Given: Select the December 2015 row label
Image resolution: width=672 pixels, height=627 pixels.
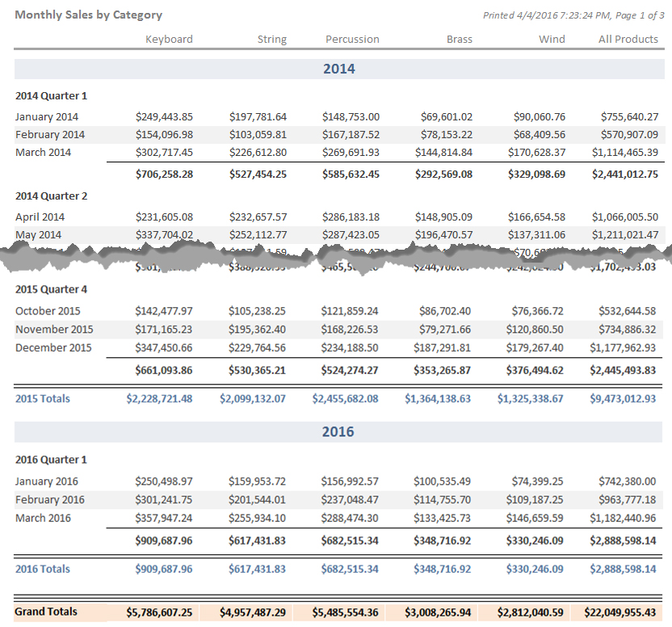Looking at the screenshot, I should pos(53,347).
